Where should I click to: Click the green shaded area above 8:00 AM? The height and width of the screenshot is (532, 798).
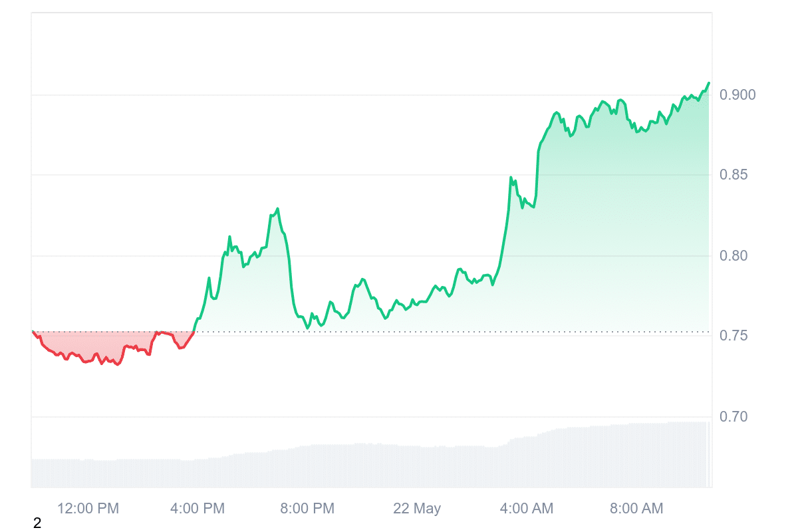(636, 233)
